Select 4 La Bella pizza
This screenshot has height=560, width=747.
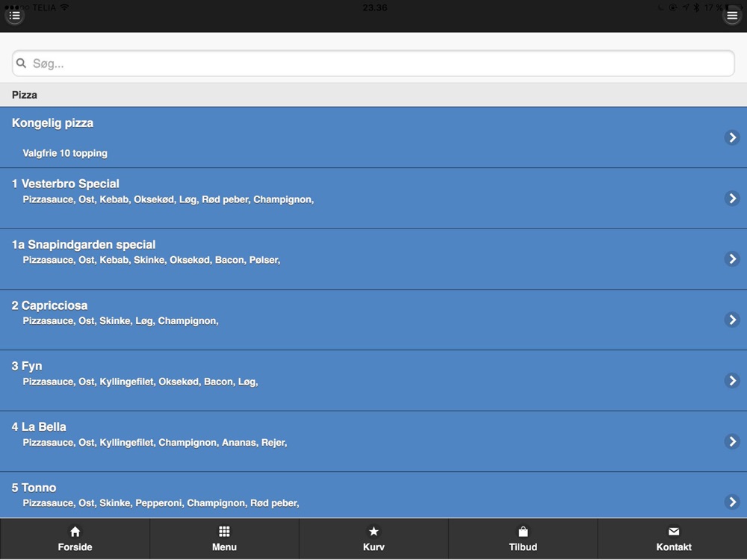point(373,441)
